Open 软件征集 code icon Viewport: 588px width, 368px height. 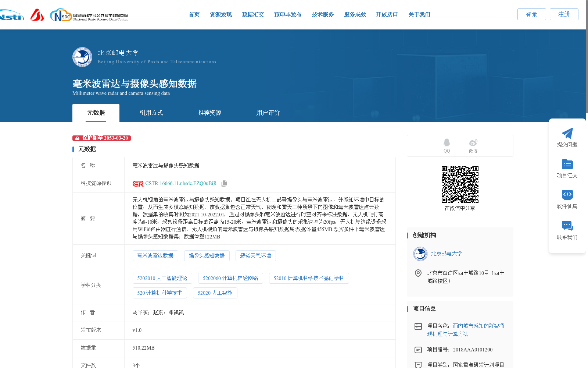[x=567, y=195]
